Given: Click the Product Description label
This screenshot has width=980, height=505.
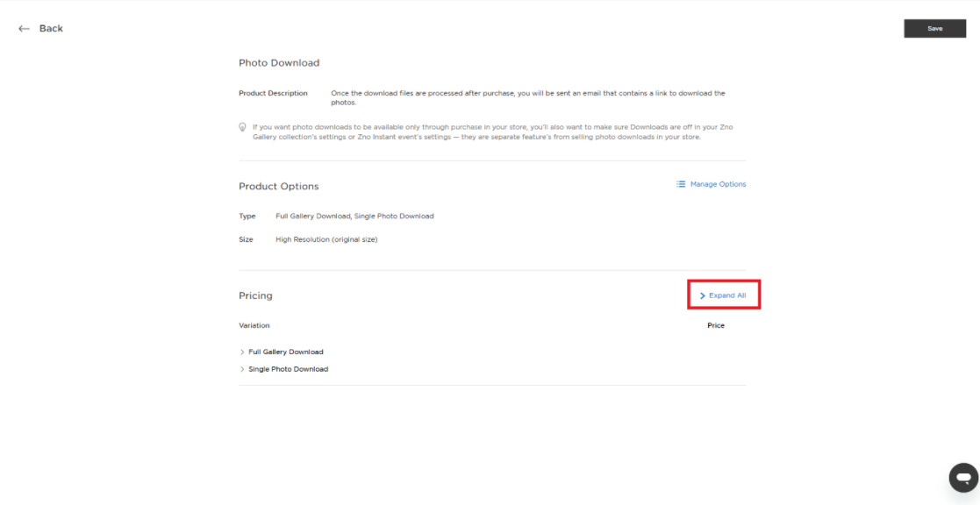Looking at the screenshot, I should [x=273, y=93].
